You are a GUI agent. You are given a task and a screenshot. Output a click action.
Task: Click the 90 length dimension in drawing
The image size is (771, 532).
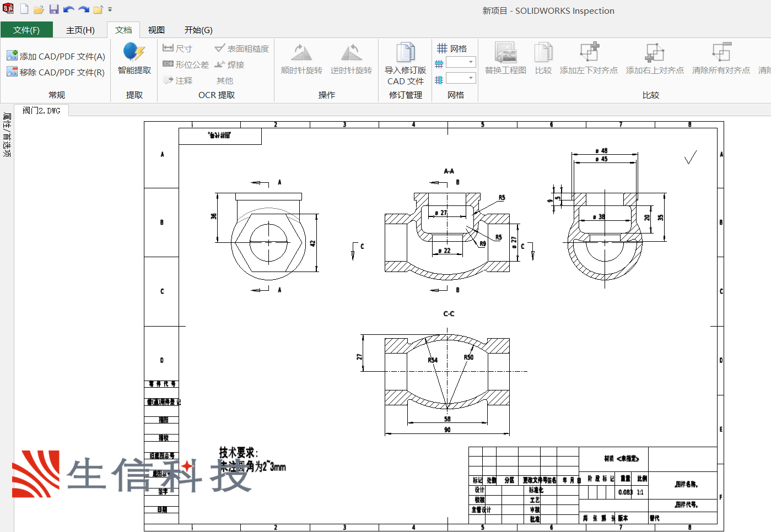coord(447,430)
